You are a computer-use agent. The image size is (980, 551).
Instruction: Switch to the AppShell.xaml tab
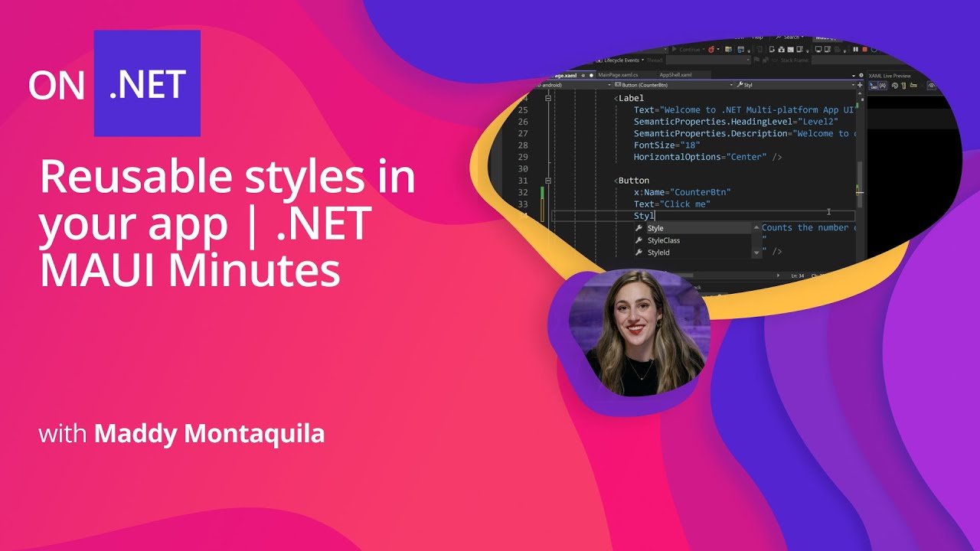(675, 75)
